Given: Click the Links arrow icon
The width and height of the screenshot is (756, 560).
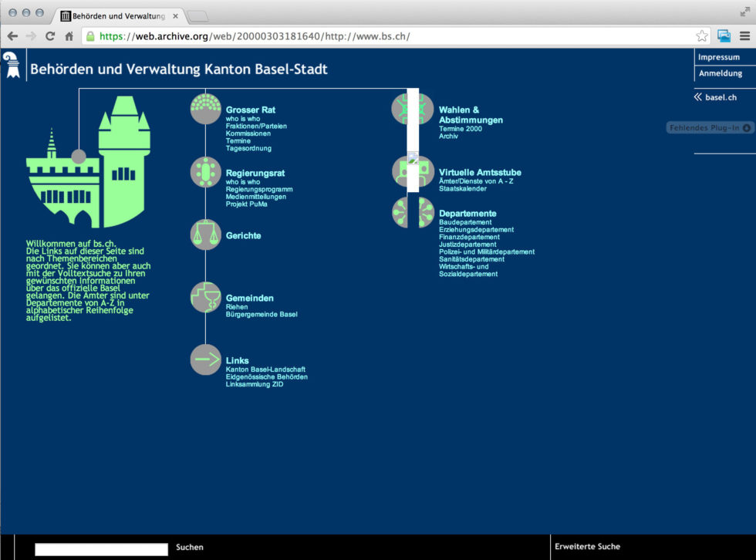Looking at the screenshot, I should [206, 359].
